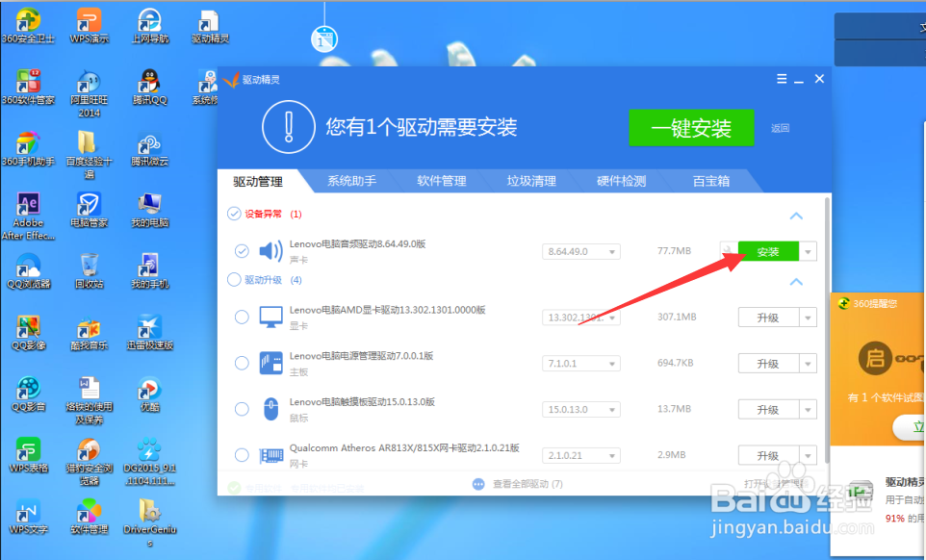Toggle the 驱动升级 group checkbox
This screenshot has height=560, width=926.
(235, 280)
